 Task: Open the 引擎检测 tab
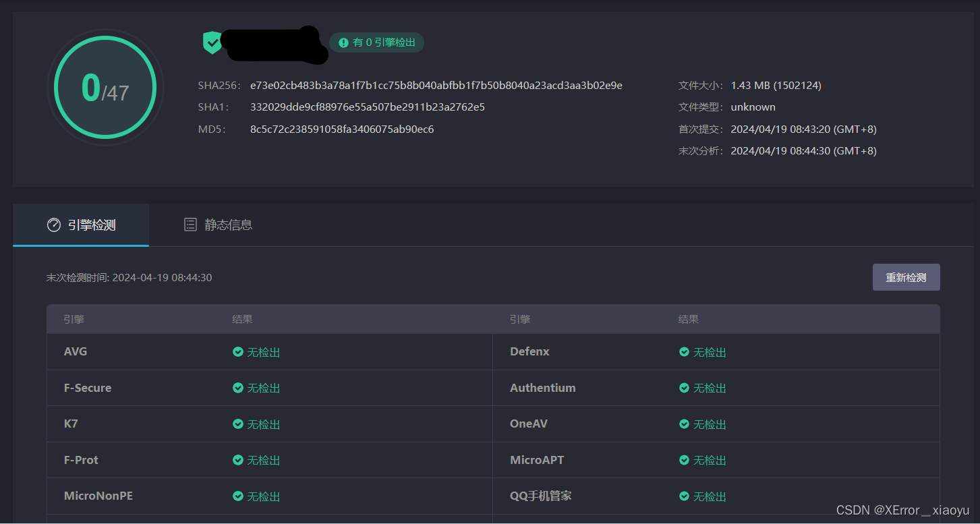point(81,225)
